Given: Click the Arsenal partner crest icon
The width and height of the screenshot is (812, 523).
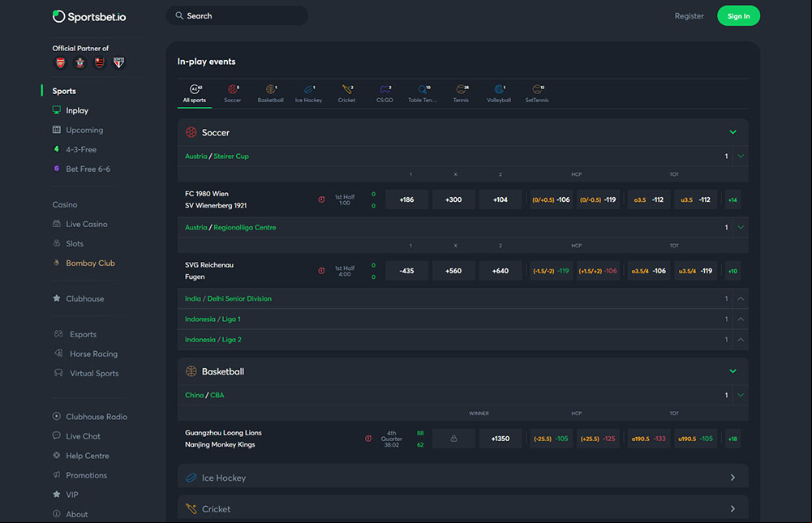Looking at the screenshot, I should [x=61, y=63].
